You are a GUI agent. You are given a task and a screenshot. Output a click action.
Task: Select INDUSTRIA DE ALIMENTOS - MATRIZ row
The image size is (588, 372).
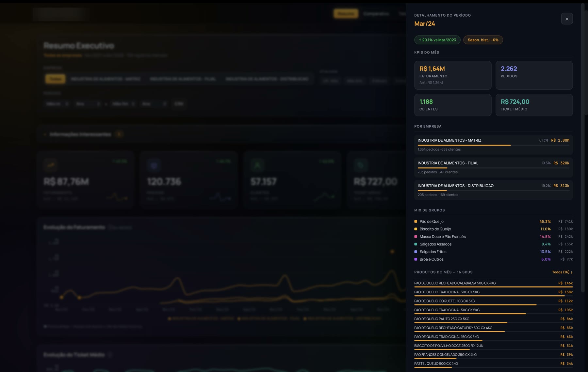(x=493, y=145)
